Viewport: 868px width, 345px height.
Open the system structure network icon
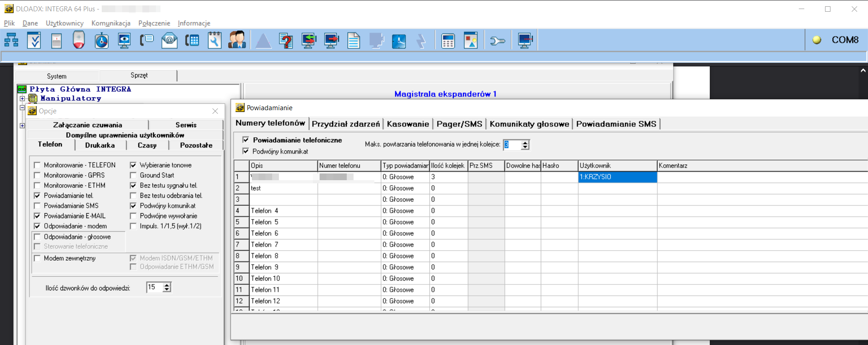tap(11, 40)
